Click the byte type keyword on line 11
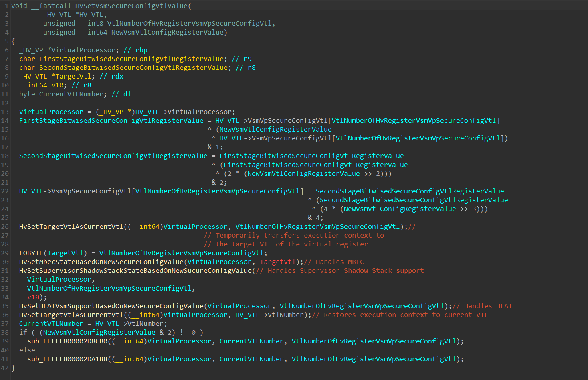The image size is (588, 380). (27, 94)
